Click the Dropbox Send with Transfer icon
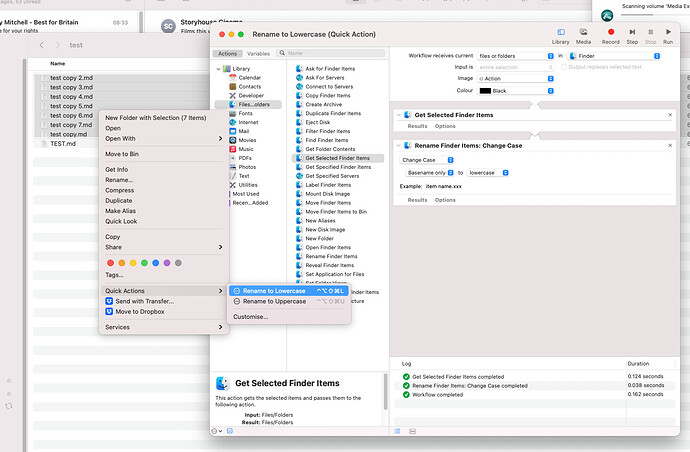This screenshot has width=690, height=452. (x=109, y=301)
